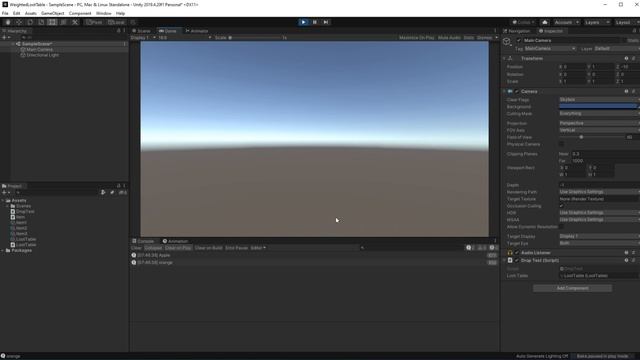Click the Main Camera object cube icon

pos(507,41)
